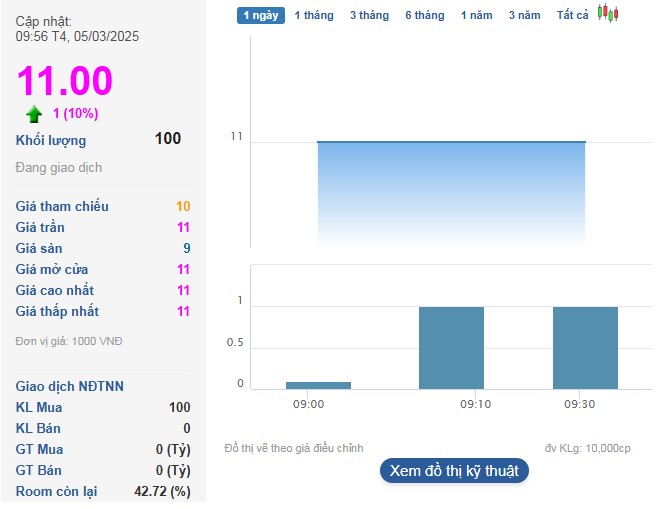Viewport: 670px width, 509px height.
Task: Click the candlestick chart icon
Action: pos(608,14)
